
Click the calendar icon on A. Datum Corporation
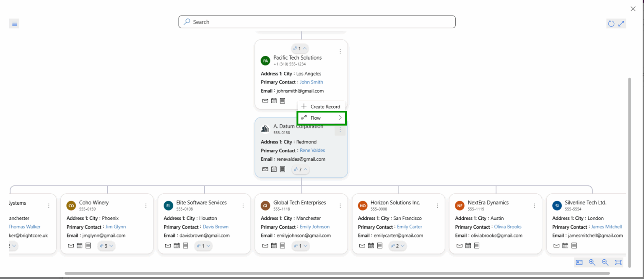tap(274, 169)
